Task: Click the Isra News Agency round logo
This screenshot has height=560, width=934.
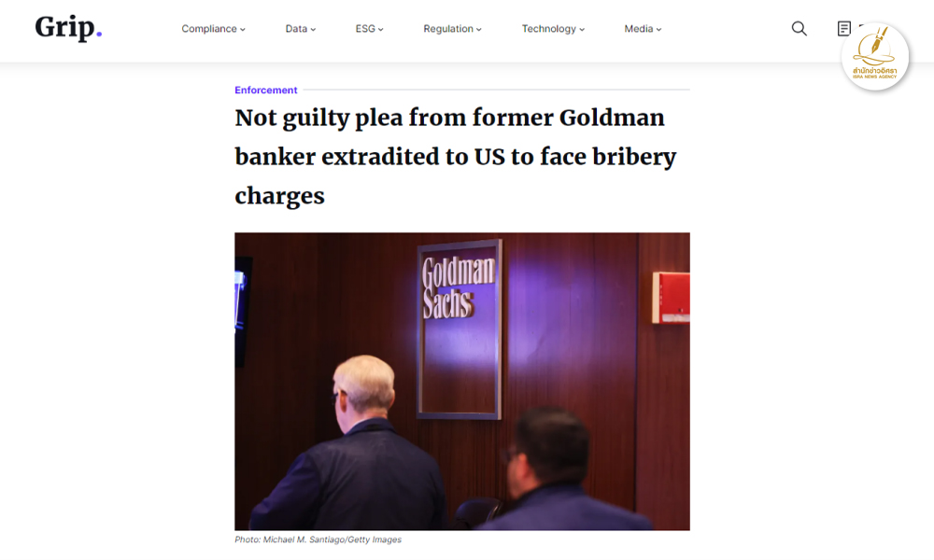Action: (x=874, y=57)
